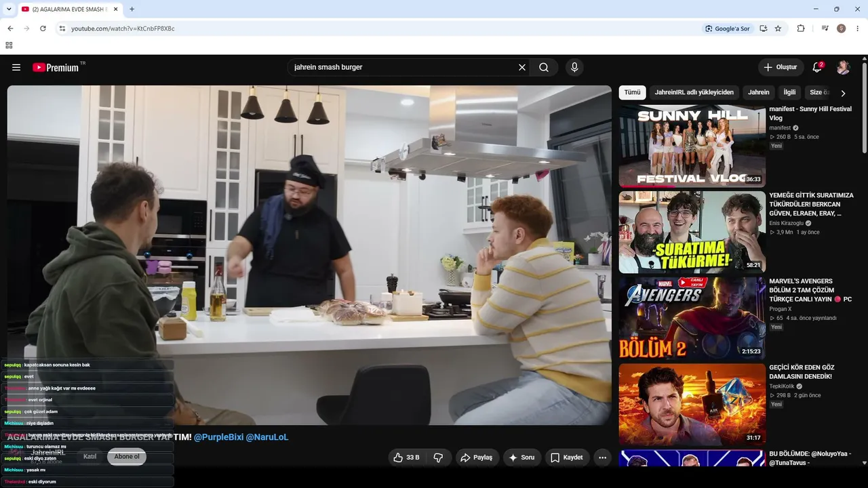
Task: Select the JahreinIRL adlı yükleyiciden chip
Action: click(x=694, y=92)
